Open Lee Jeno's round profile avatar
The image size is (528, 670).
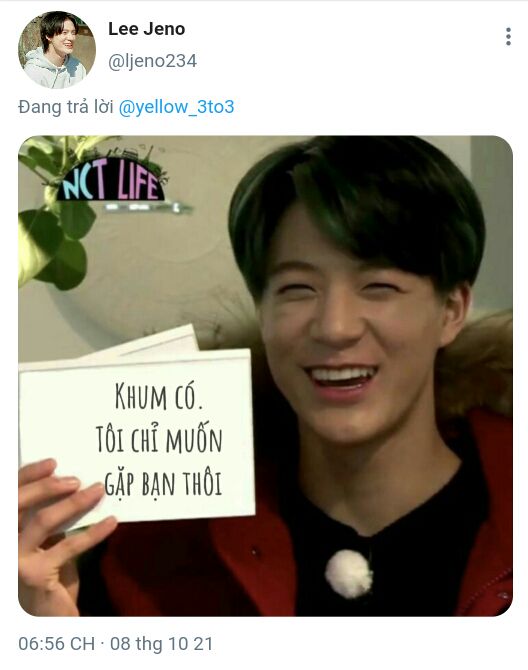pos(57,50)
